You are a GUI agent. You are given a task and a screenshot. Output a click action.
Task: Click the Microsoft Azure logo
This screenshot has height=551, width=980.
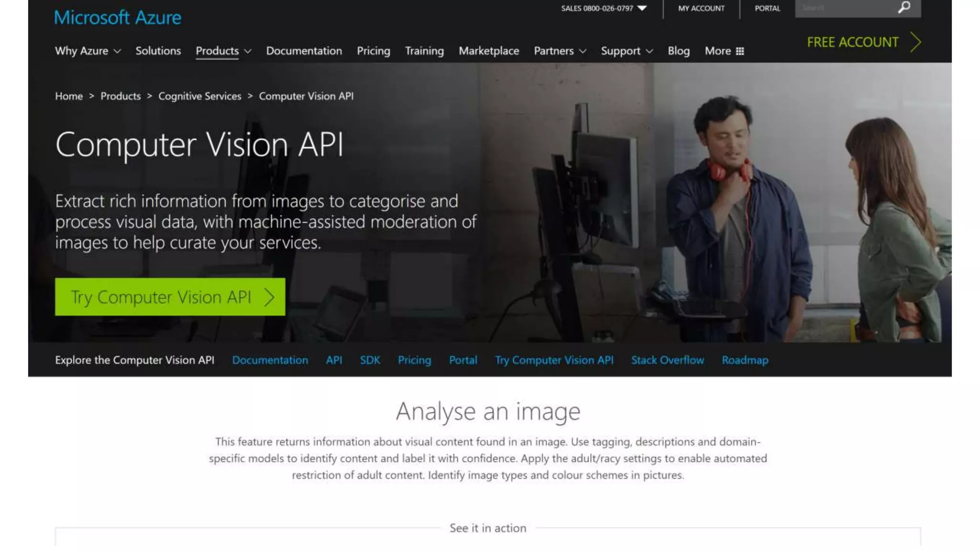118,18
